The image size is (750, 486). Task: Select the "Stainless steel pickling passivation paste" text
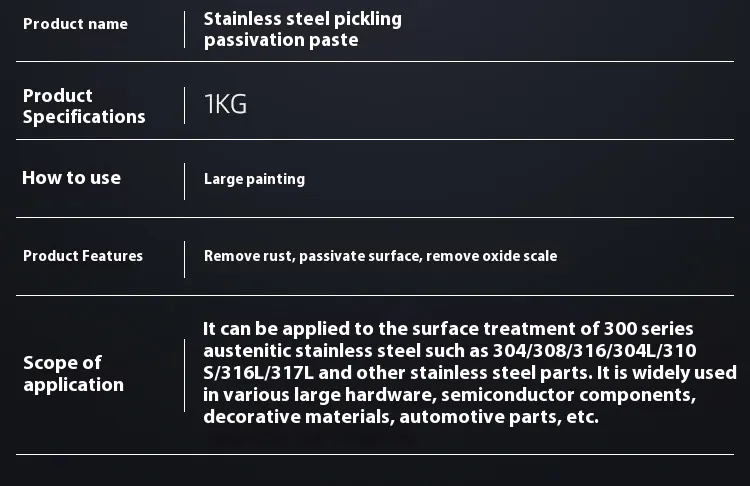click(x=302, y=30)
